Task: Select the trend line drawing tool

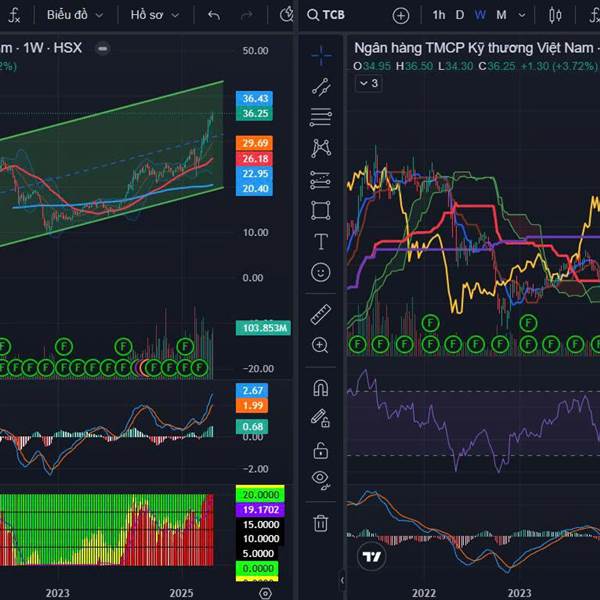Action: [321, 87]
